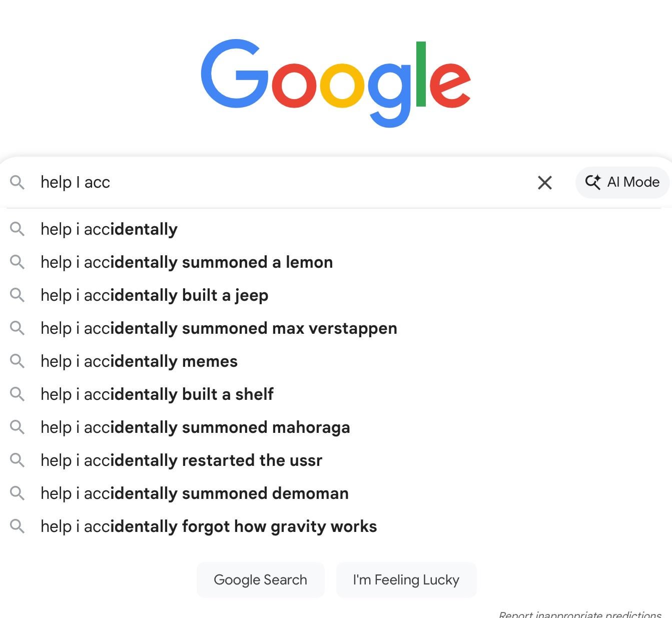This screenshot has width=672, height=618.
Task: Pick 'help i accidentally restarted the ussr' text
Action: [181, 460]
